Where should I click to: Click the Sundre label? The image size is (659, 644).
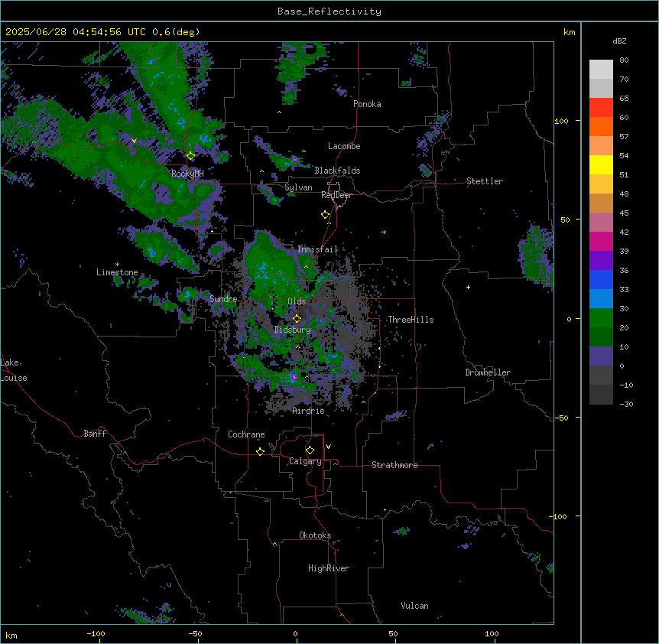click(223, 299)
